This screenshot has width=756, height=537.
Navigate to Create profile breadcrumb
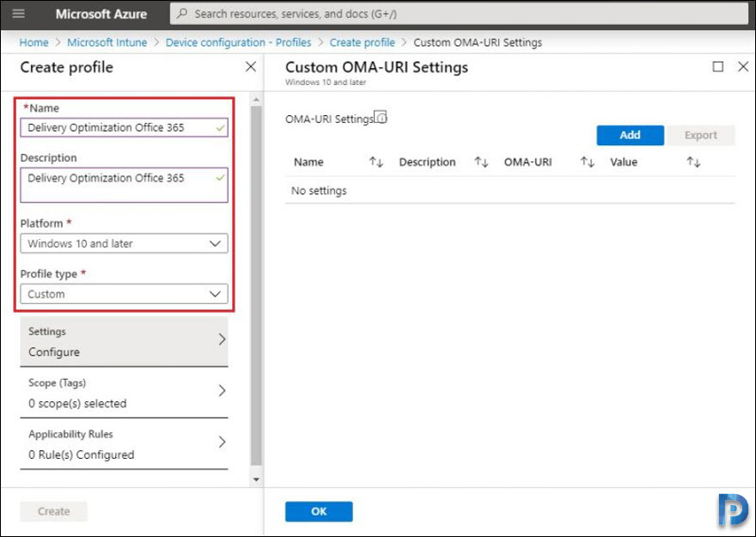362,42
